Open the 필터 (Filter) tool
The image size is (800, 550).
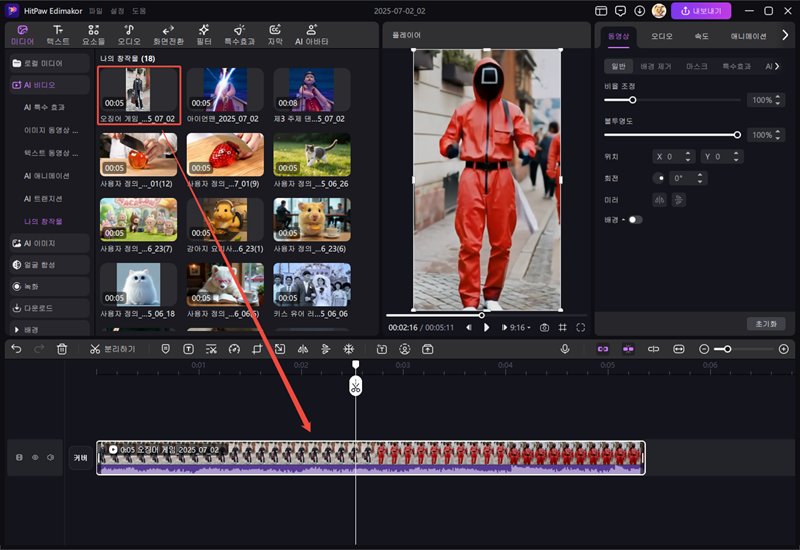point(204,35)
